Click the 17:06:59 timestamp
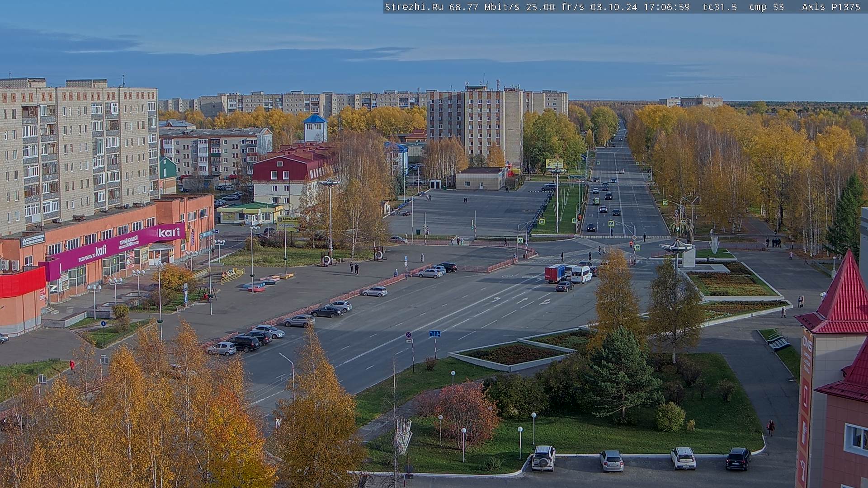This screenshot has width=868, height=488. tap(667, 7)
